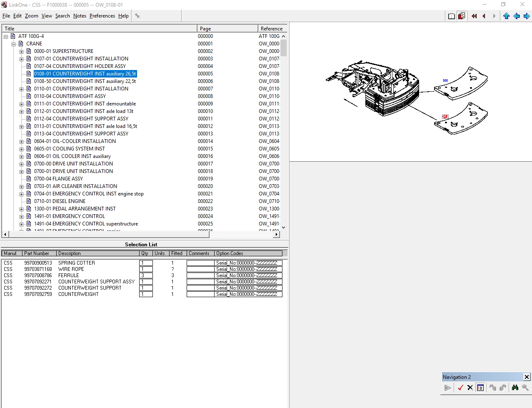Image resolution: width=532 pixels, height=408 pixels.
Task: Go back using blue left arrow icon
Action: (517, 15)
